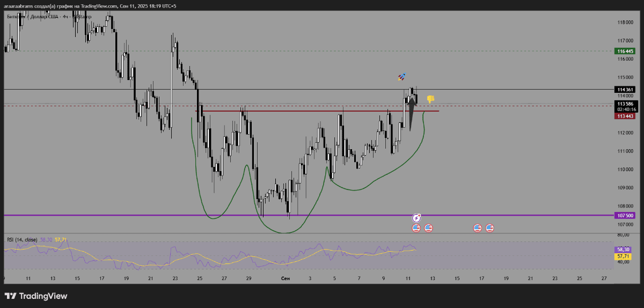Open the purple lightning bolt event icon

(x=416, y=218)
